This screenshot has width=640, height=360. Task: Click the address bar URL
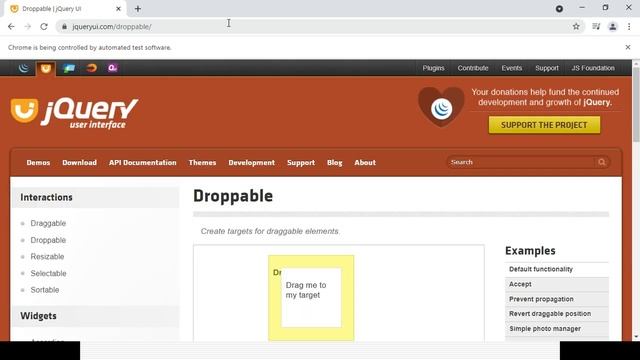click(x=112, y=27)
